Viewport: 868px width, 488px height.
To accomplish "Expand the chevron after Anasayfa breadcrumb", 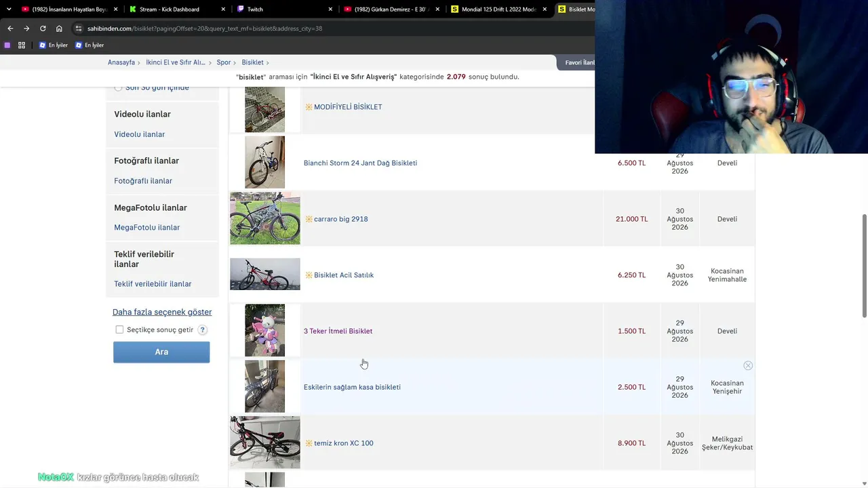I will (x=139, y=62).
